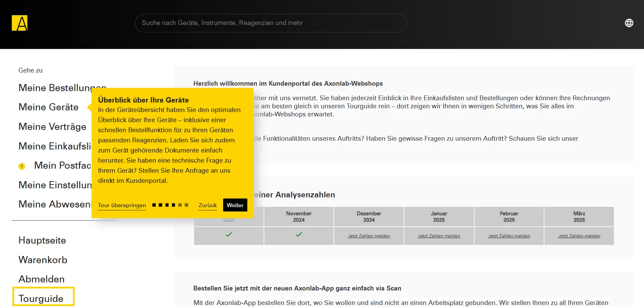This screenshot has height=307, width=644.
Task: Click the Axonlab-App scan heading
Action: coord(297,288)
